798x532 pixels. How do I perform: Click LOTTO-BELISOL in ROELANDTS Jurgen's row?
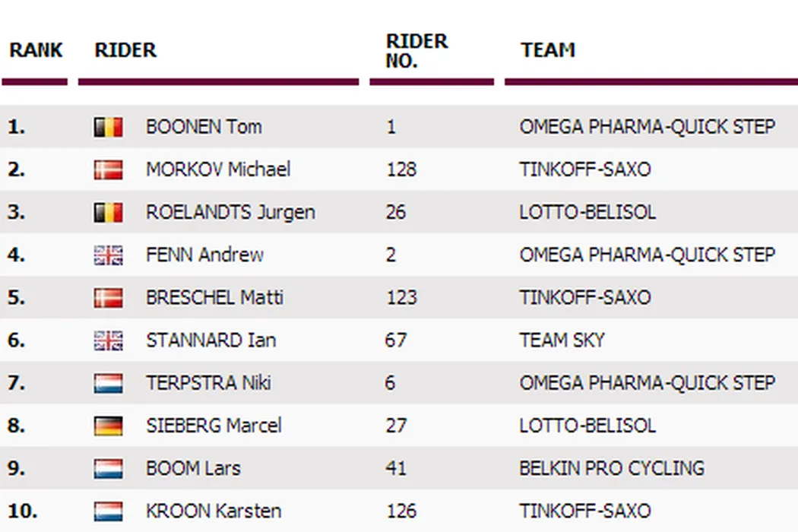tap(587, 212)
